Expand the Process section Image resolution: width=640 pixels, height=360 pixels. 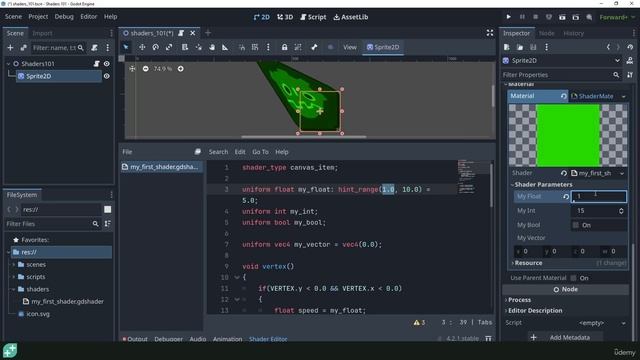pyautogui.click(x=519, y=300)
